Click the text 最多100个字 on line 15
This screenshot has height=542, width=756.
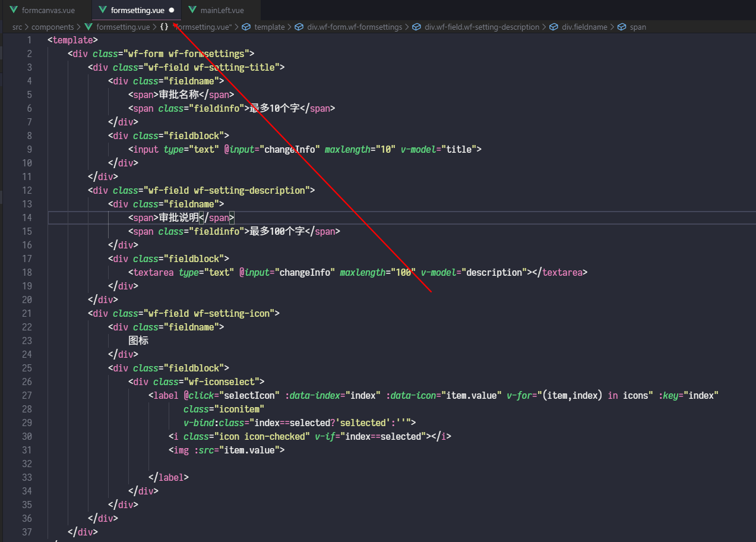click(277, 231)
